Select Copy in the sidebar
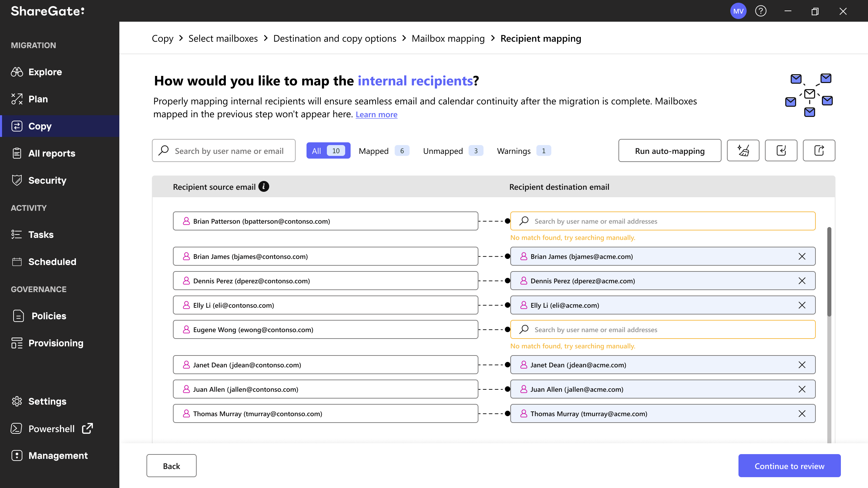868x488 pixels. tap(60, 126)
